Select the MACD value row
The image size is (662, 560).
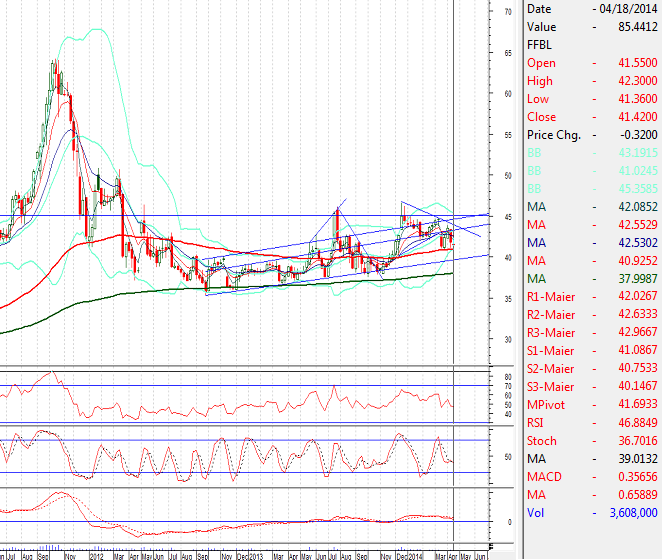click(x=591, y=476)
